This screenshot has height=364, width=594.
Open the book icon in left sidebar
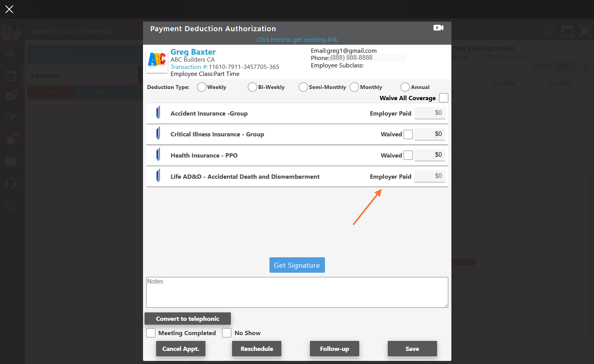tap(11, 162)
